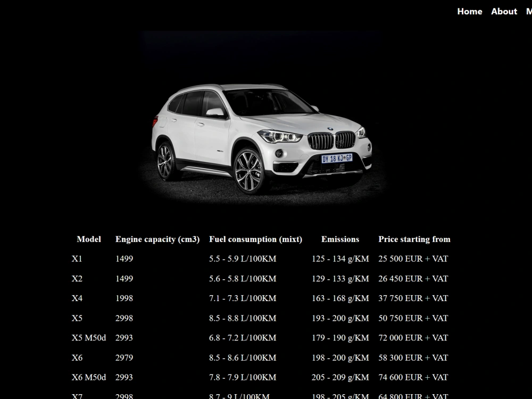Click price 50 750 EUR + VAT
Image resolution: width=532 pixels, height=399 pixels.
[x=413, y=318]
